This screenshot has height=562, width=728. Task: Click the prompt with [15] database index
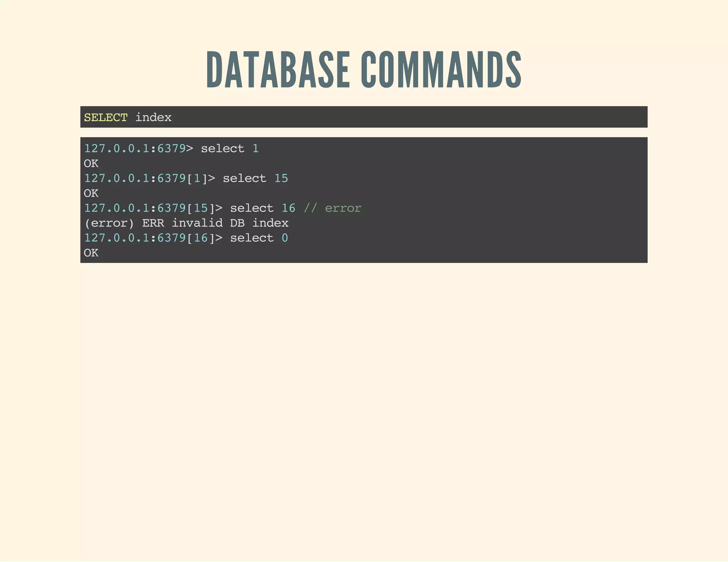click(153, 208)
